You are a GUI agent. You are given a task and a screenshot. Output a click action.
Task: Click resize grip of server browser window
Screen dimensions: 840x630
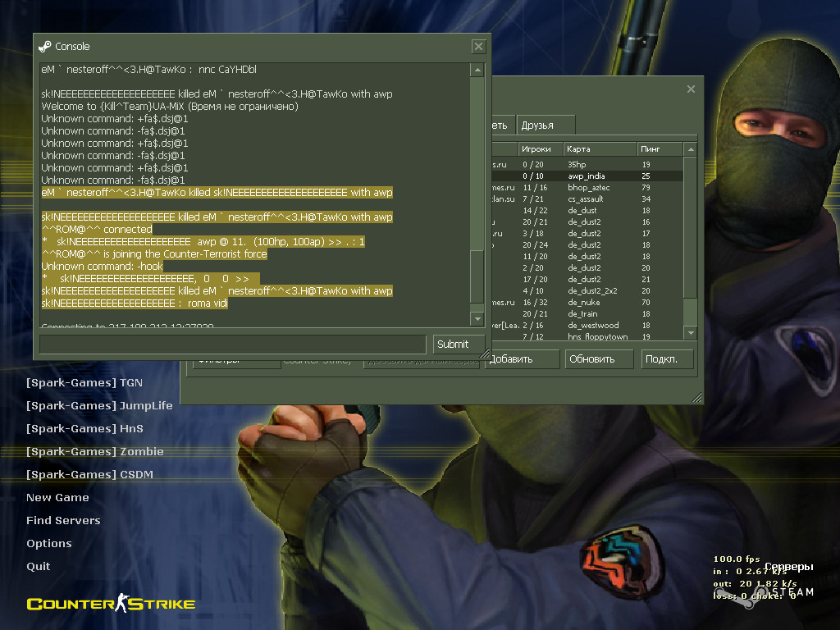(696, 398)
